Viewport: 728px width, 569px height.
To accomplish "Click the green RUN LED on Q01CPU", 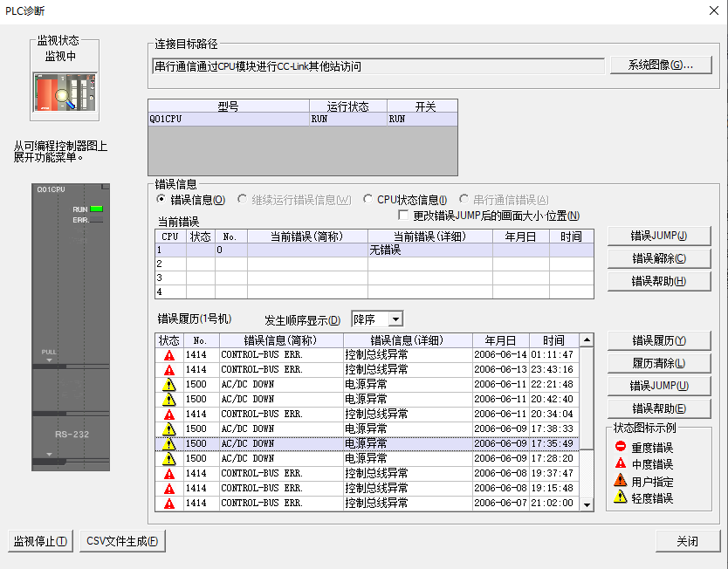I will click(96, 209).
